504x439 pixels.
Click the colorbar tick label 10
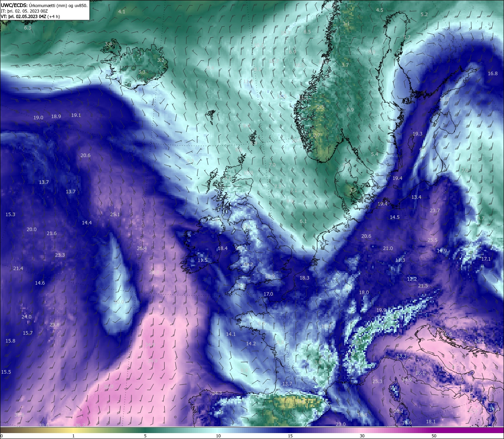(218, 436)
